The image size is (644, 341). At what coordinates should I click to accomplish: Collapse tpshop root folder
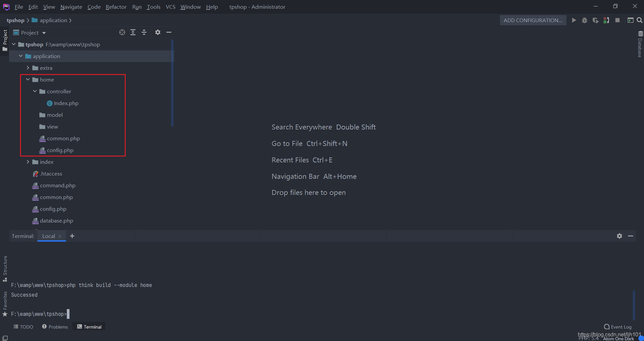point(14,44)
